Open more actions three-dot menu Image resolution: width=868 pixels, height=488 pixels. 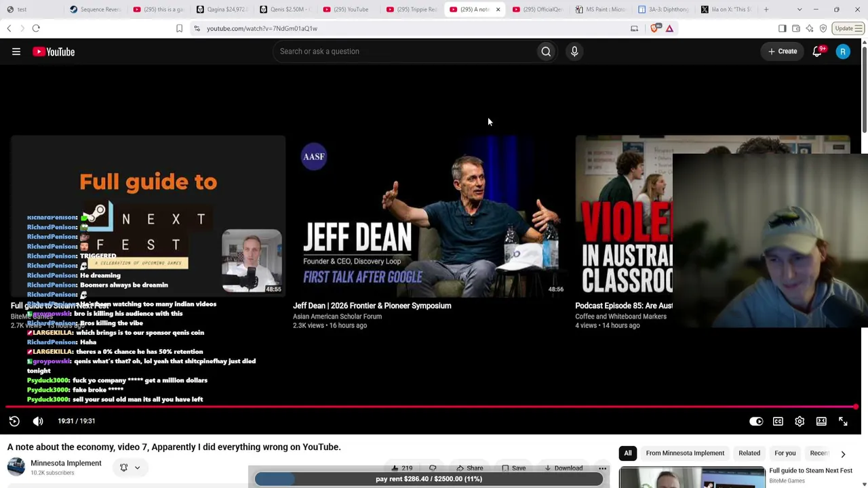[602, 468]
